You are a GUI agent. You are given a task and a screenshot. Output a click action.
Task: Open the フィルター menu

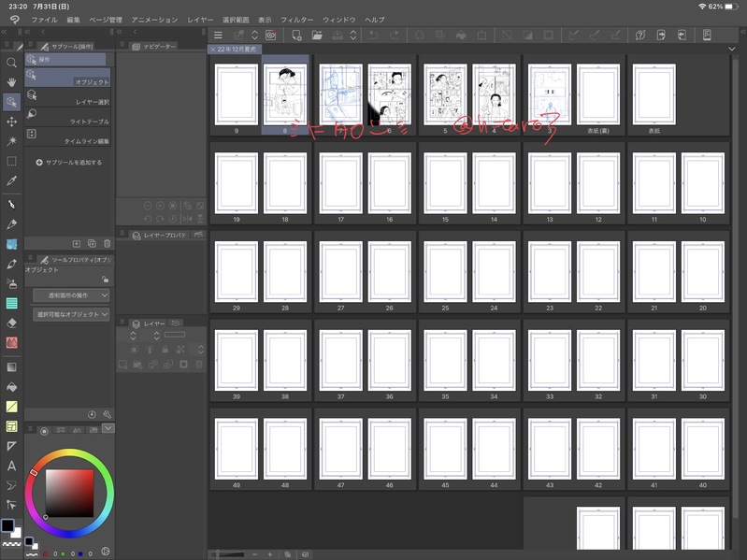coord(296,20)
